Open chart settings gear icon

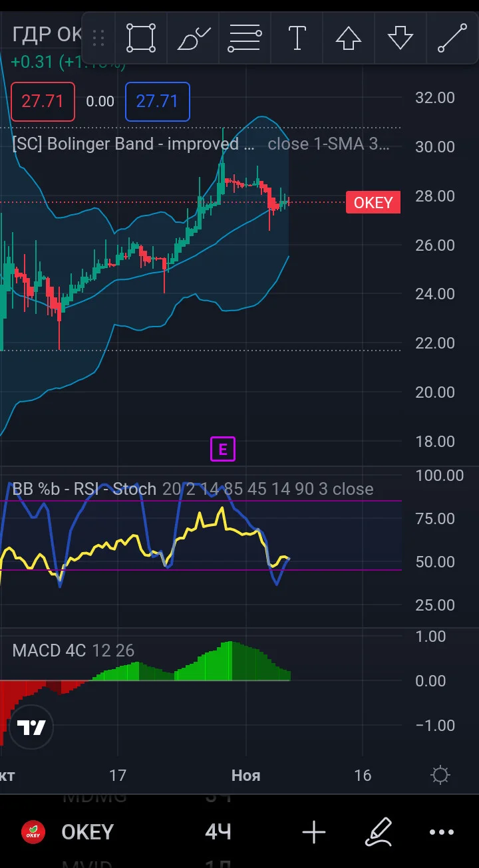(x=440, y=775)
